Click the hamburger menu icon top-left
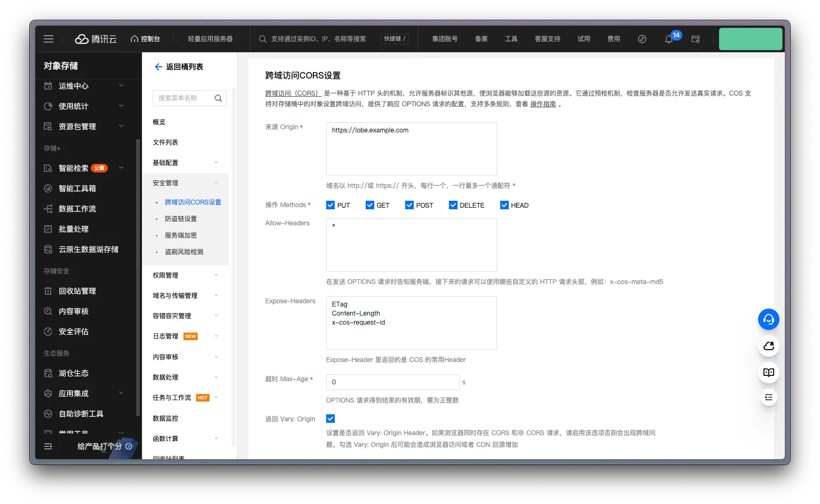The width and height of the screenshot is (820, 504). coord(49,38)
